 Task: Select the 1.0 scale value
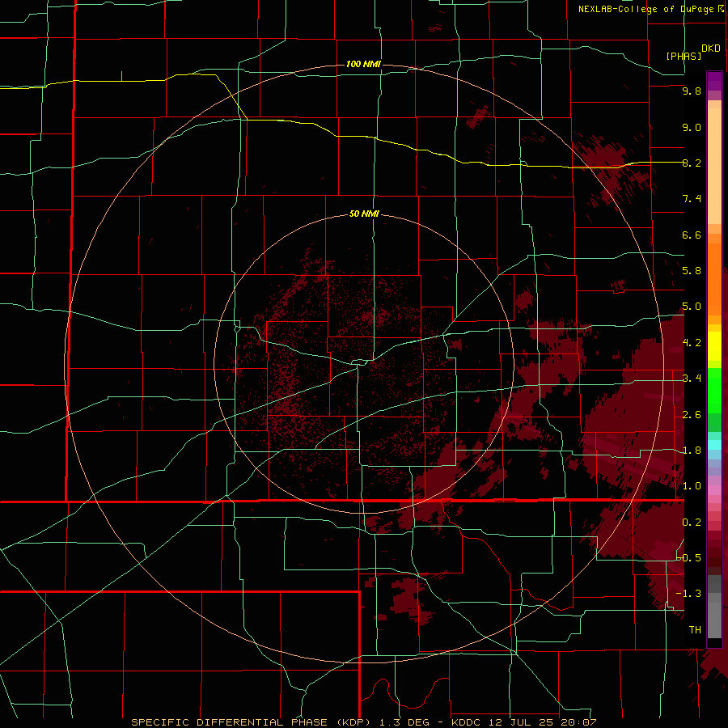click(x=692, y=486)
